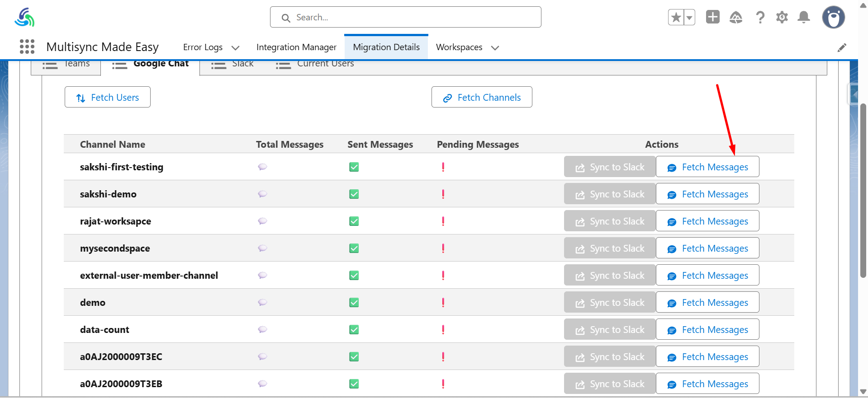Fetch Messages for external-user-member-channel

[707, 275]
